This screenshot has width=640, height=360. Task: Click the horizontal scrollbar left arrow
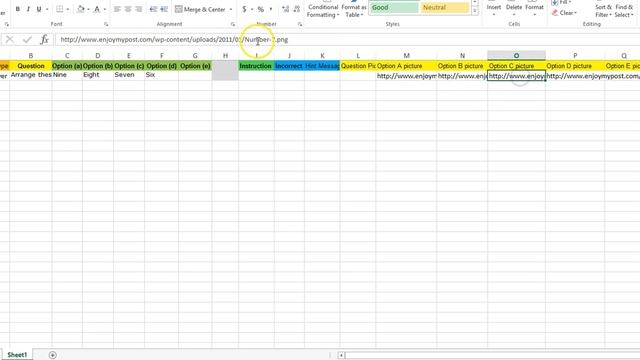pyautogui.click(x=341, y=355)
